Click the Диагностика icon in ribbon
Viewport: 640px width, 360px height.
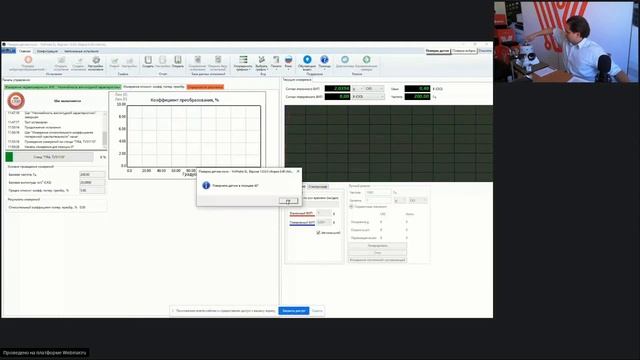coord(345,60)
